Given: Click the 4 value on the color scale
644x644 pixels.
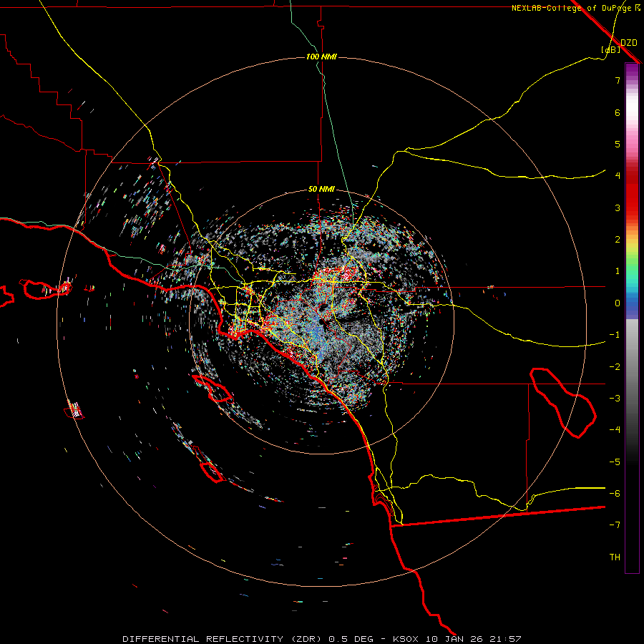Looking at the screenshot, I should click(618, 176).
